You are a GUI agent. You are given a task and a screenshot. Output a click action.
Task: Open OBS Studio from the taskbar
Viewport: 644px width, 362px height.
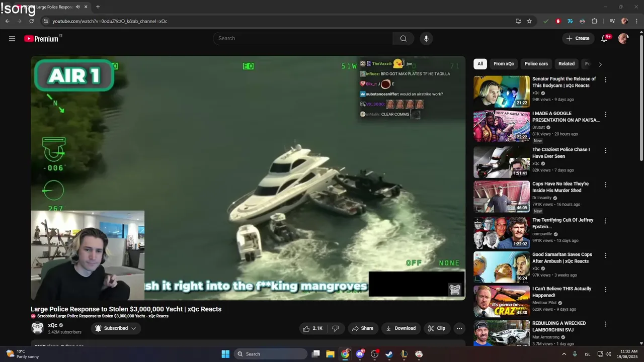374,354
